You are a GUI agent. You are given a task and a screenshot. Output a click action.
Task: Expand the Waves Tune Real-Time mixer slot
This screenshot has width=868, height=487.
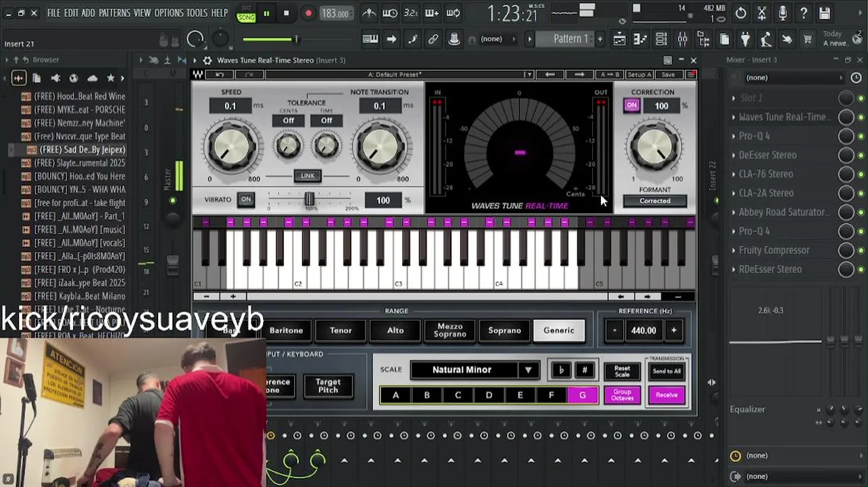pos(733,117)
